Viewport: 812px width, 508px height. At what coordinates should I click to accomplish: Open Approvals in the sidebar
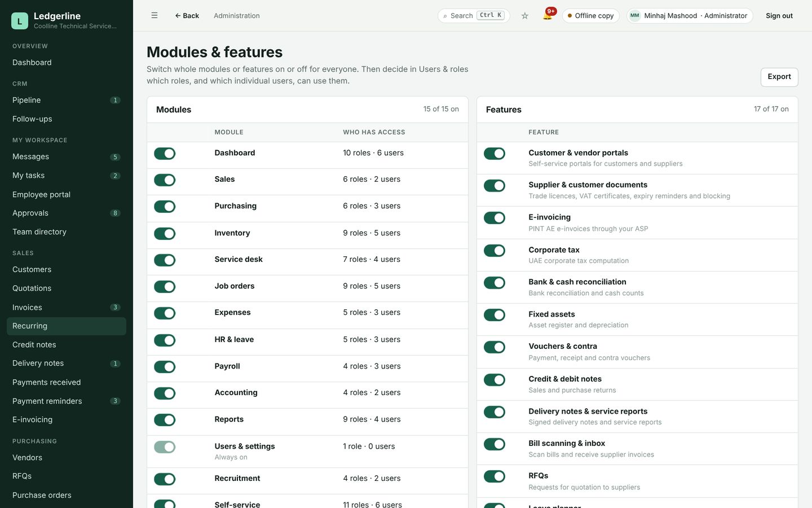point(67,213)
